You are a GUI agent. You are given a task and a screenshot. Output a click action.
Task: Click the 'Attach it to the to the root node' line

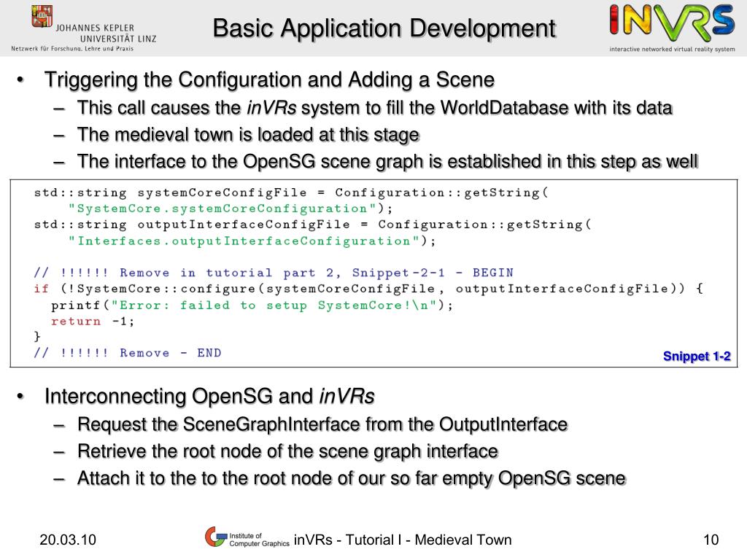(351, 478)
